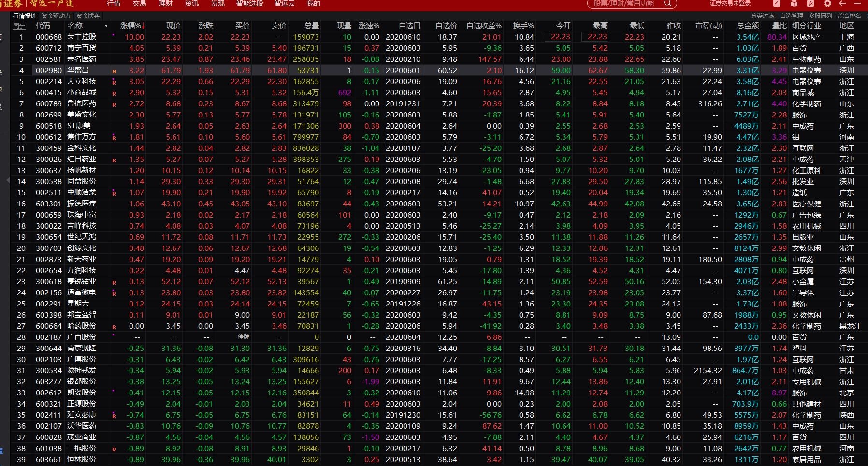Click the search magnifier icon
This screenshot has height=466, width=868.
667,3
